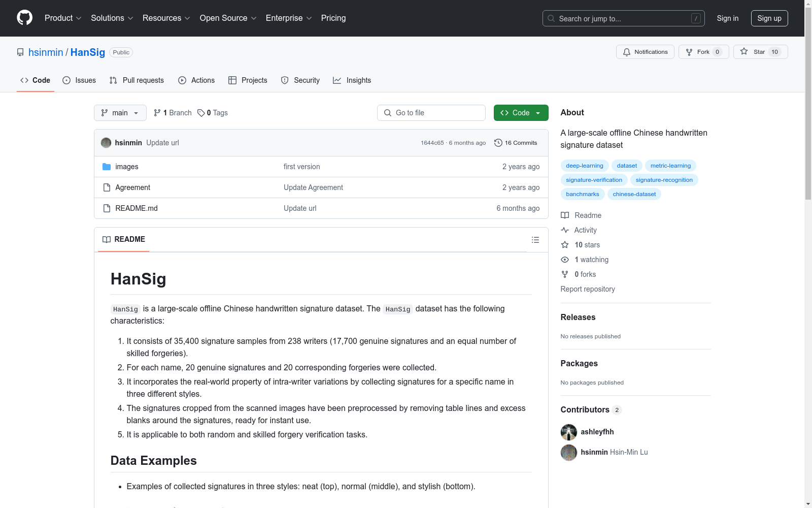Open the Agreement file
Screen dimensions: 812x508
[133, 187]
